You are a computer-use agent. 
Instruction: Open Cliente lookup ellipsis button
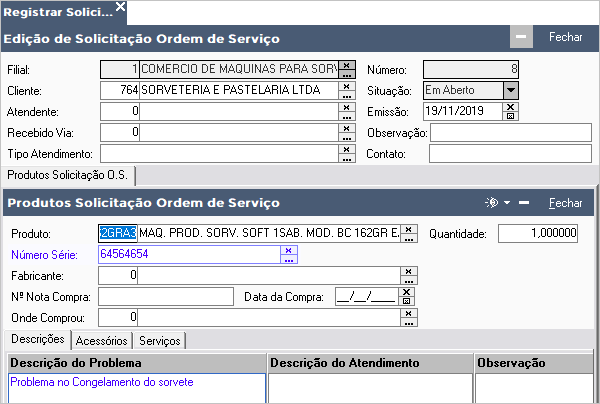pyautogui.click(x=347, y=95)
